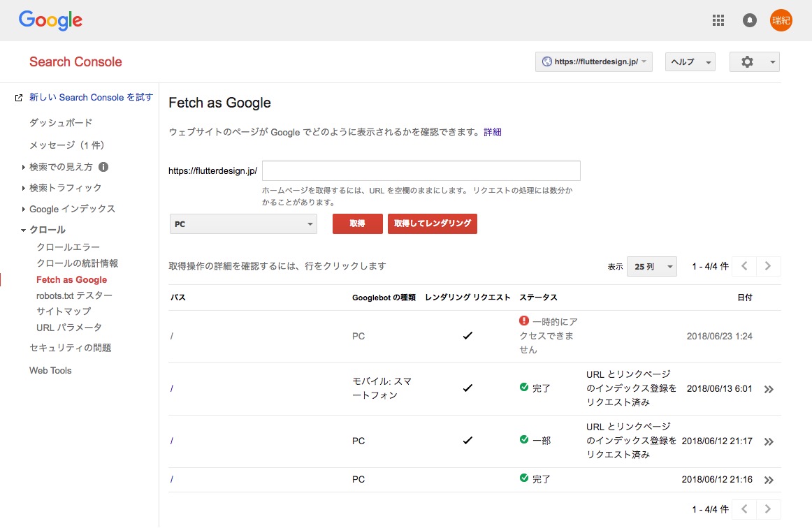
Task: Click the path link in the 21:16 row
Action: click(172, 479)
